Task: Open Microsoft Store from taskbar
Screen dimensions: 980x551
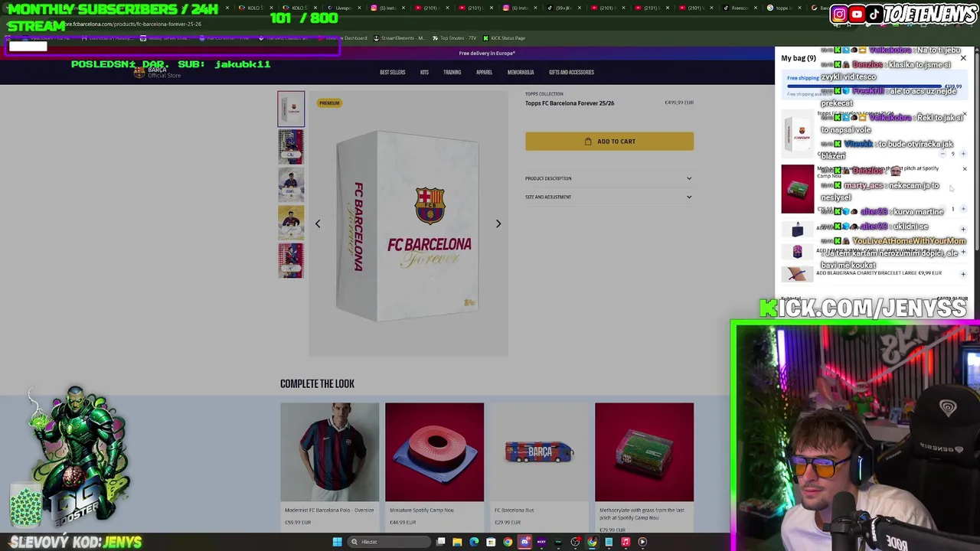Action: point(491,542)
